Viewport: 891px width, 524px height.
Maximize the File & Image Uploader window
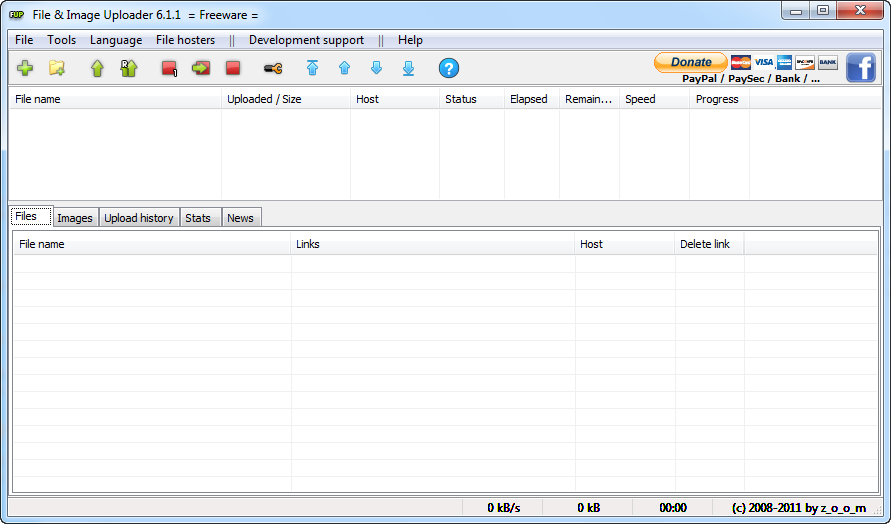coord(823,11)
